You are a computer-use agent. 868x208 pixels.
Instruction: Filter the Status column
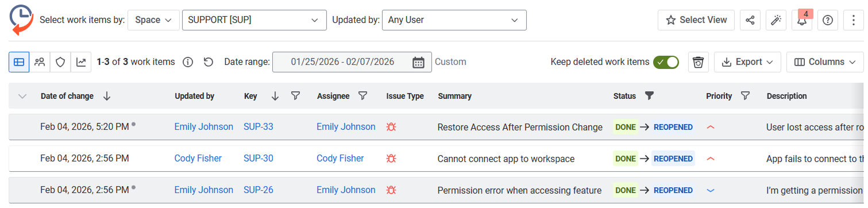[649, 96]
